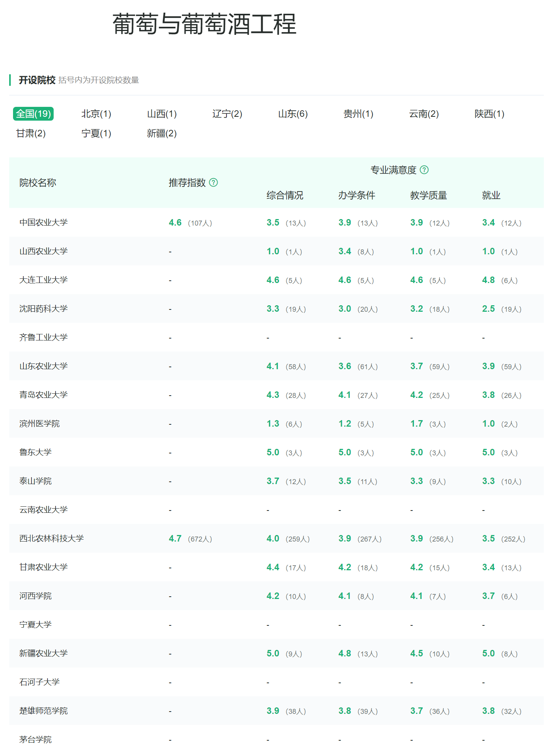Open the 甘肃农业大学 school link
Image resolution: width=558 pixels, height=756 pixels.
(43, 567)
